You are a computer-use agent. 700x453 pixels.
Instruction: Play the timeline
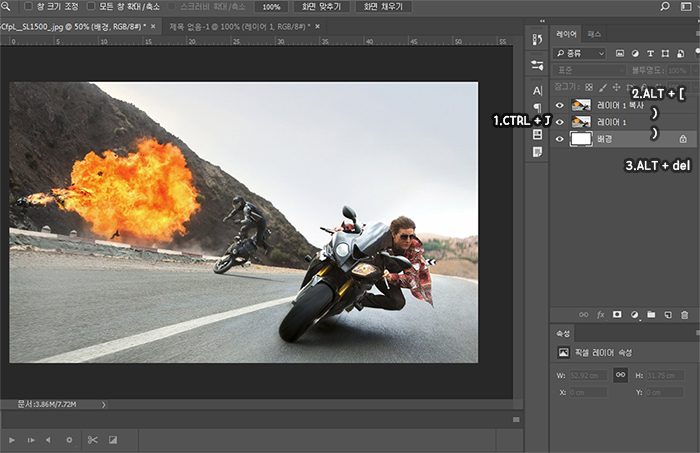click(12, 440)
